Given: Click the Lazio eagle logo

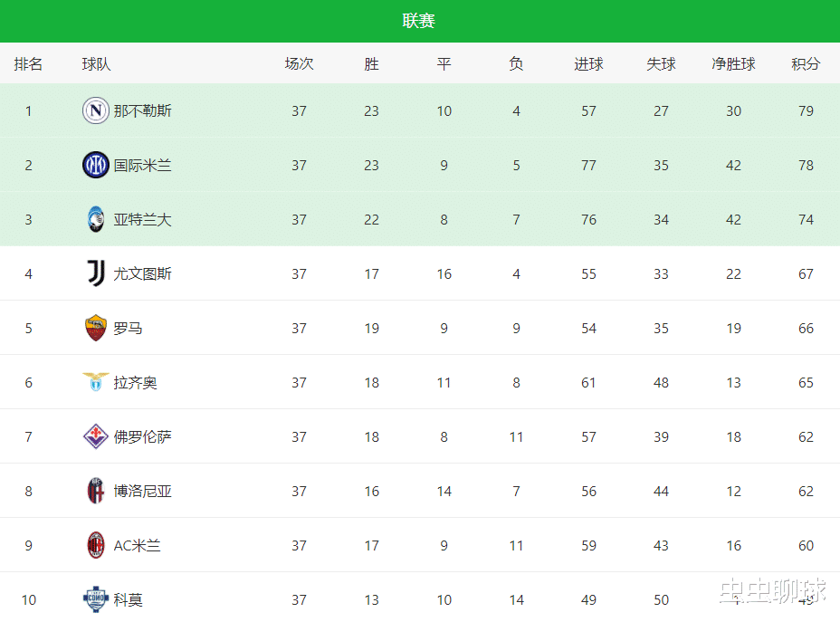Looking at the screenshot, I should (x=96, y=382).
